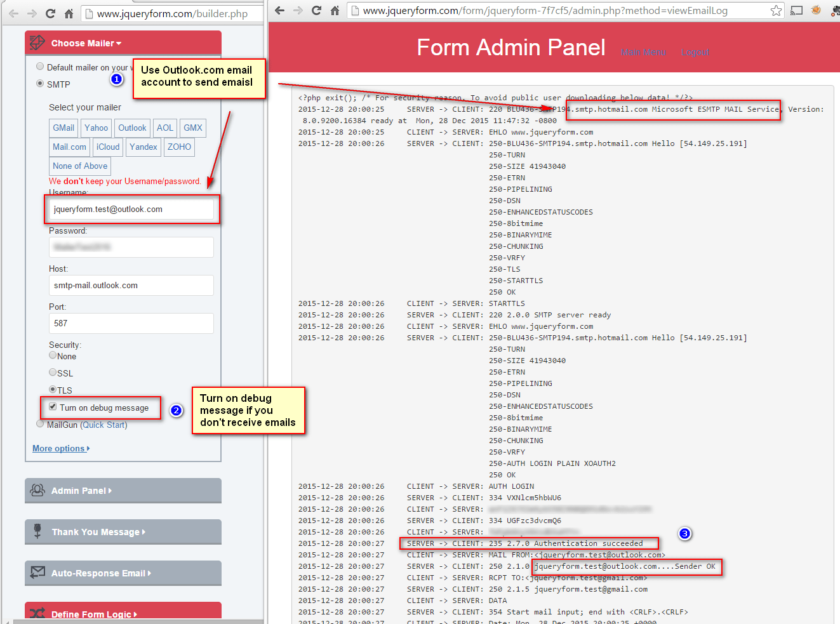Expand More options link

point(61,448)
